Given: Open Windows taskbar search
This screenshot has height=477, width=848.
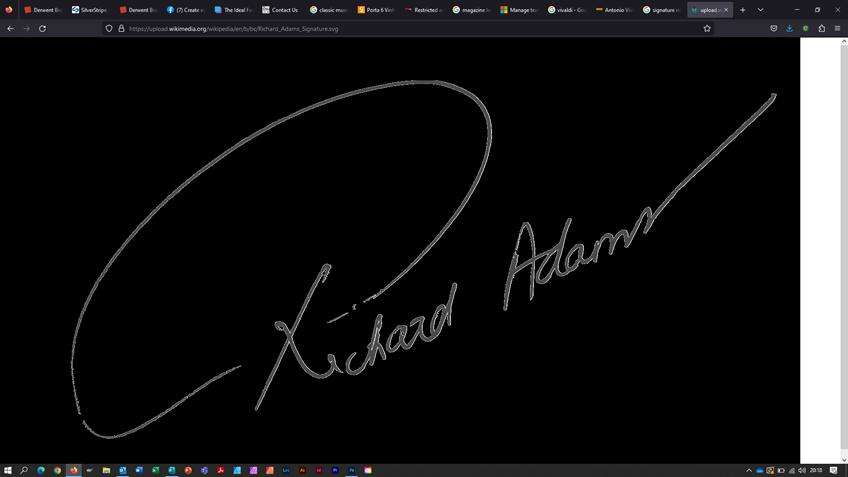Looking at the screenshot, I should tap(24, 471).
